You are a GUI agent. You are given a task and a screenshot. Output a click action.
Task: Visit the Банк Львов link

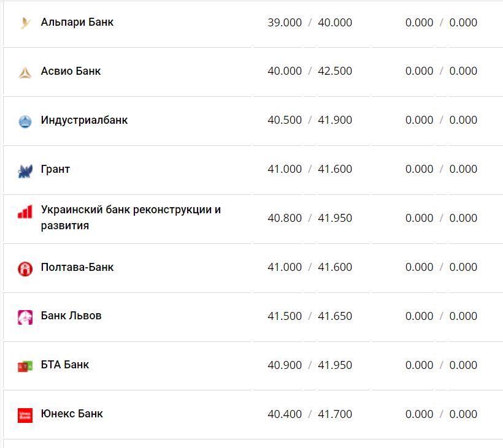click(x=71, y=316)
